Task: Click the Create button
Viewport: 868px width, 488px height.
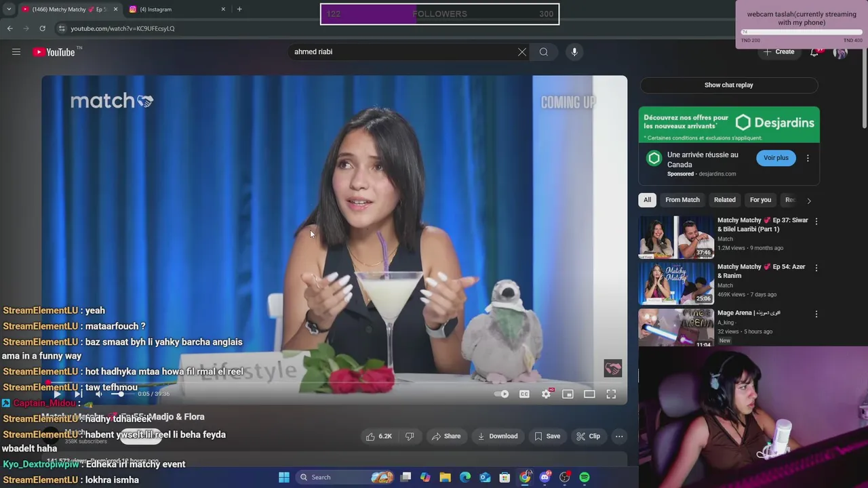Action: click(778, 52)
